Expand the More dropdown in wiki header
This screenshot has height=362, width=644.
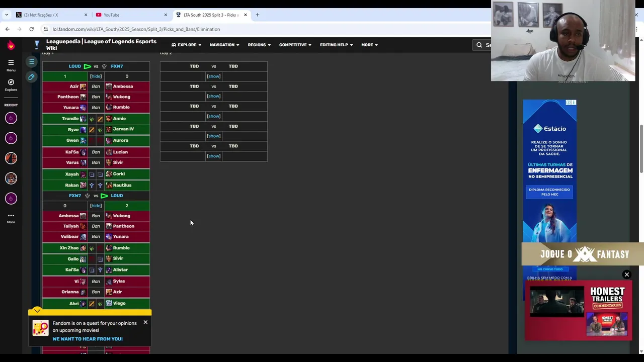pos(369,45)
